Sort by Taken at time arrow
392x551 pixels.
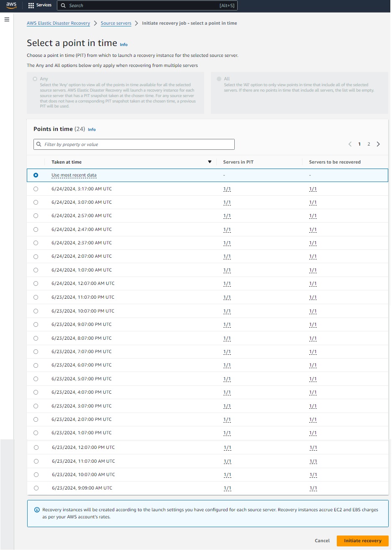point(210,162)
